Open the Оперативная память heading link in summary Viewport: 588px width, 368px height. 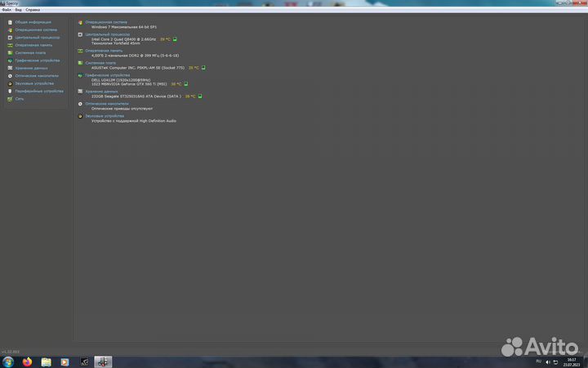[104, 51]
